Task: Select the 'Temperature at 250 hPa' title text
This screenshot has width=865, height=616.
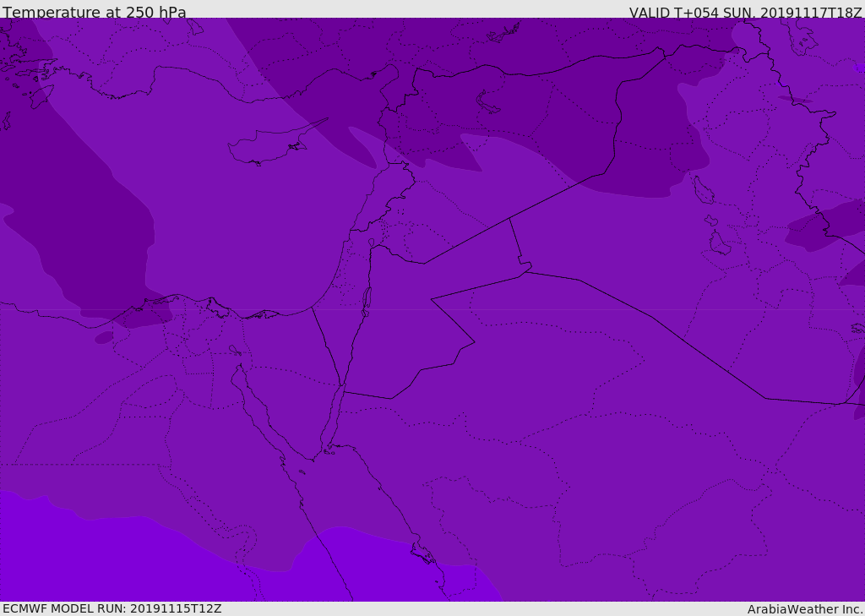Action: [95, 12]
